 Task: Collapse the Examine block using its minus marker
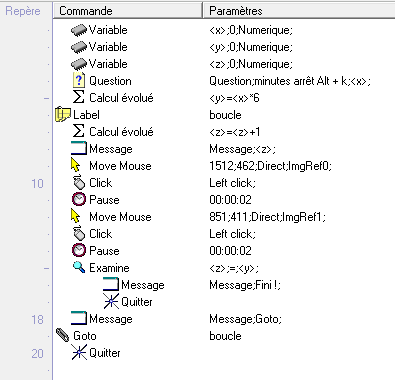pos(46,268)
